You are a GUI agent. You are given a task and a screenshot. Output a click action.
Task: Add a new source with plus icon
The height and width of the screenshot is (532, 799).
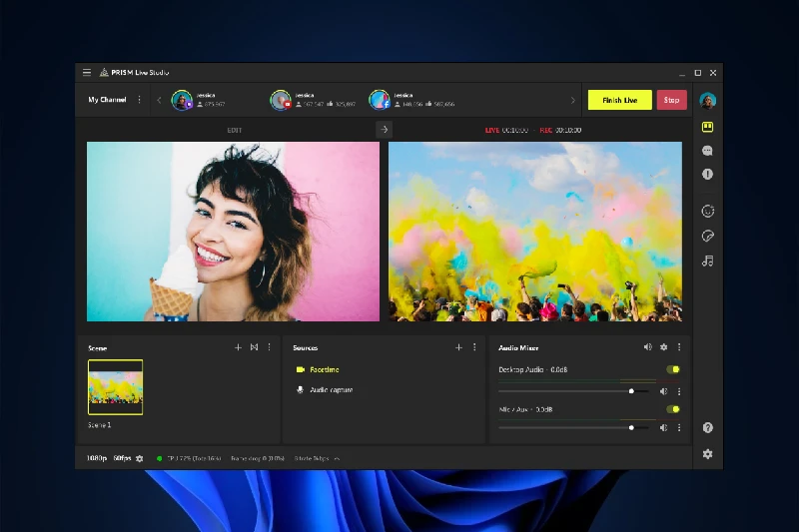458,347
